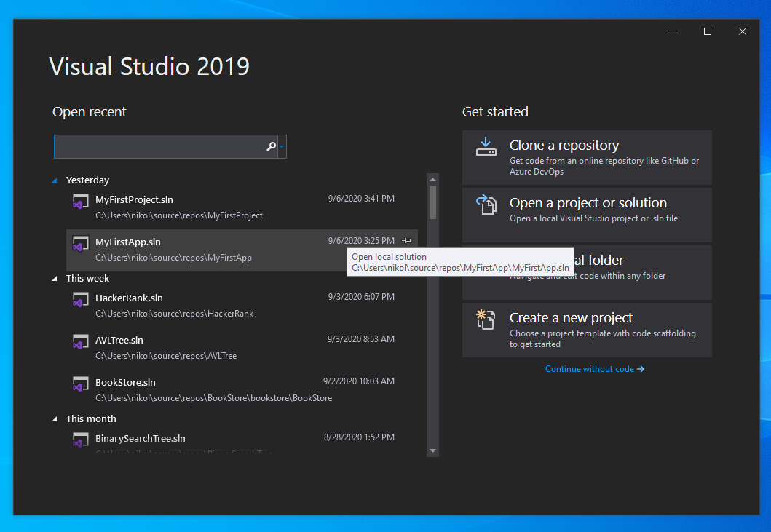This screenshot has height=532, width=771.
Task: Click the search magnifier in Open recent
Action: point(270,146)
